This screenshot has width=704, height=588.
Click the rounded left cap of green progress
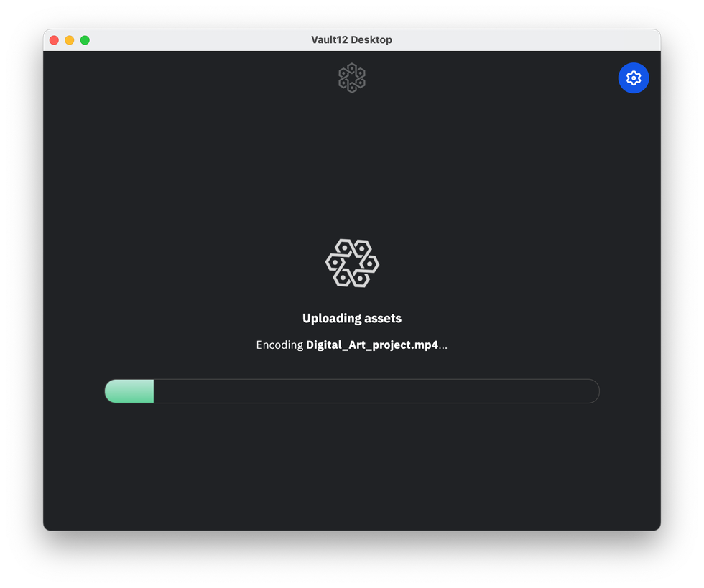click(111, 391)
